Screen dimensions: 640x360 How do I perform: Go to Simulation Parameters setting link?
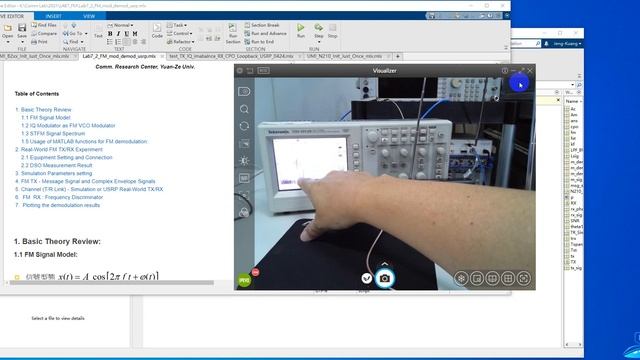pyautogui.click(x=56, y=173)
